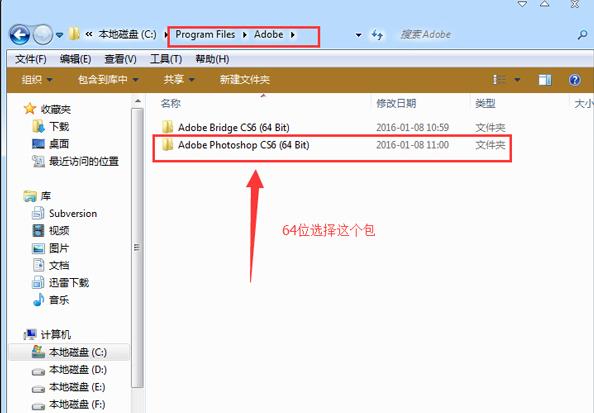The height and width of the screenshot is (413, 594).
Task: Open the 包含到库中 dropdown
Action: (x=108, y=80)
